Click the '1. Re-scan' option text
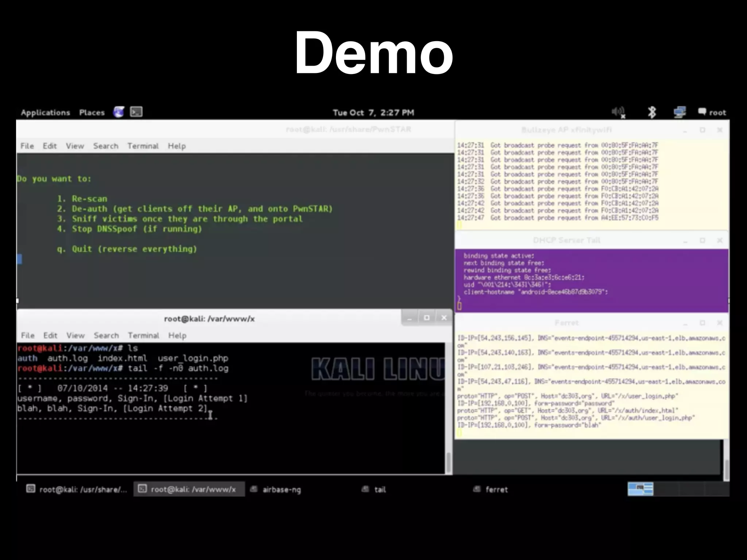This screenshot has width=747, height=560. click(82, 199)
